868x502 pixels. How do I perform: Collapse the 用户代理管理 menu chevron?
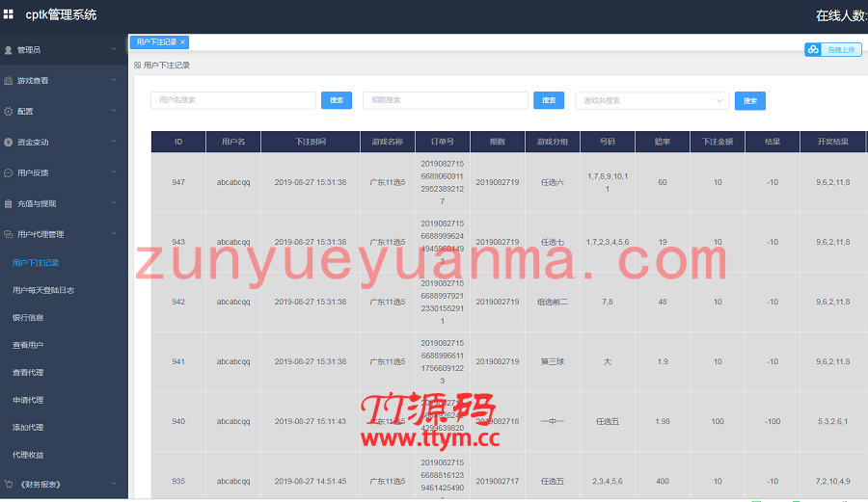[x=114, y=234]
